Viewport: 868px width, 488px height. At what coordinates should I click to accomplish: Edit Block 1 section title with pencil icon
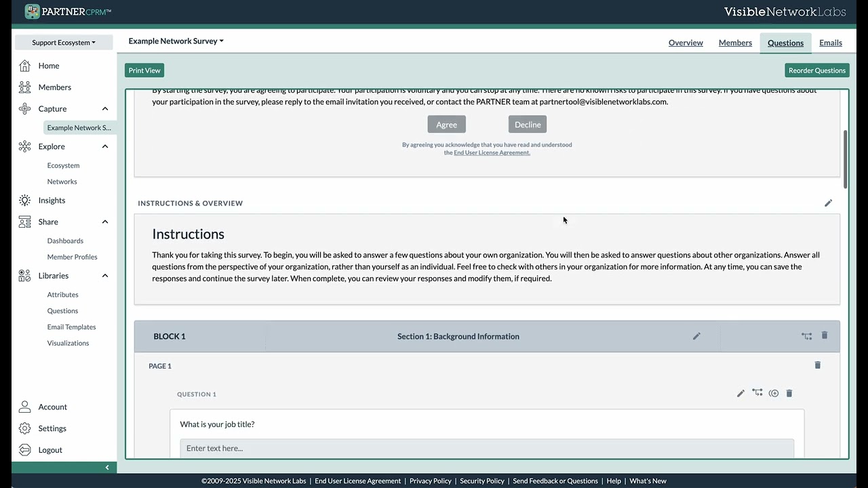696,336
